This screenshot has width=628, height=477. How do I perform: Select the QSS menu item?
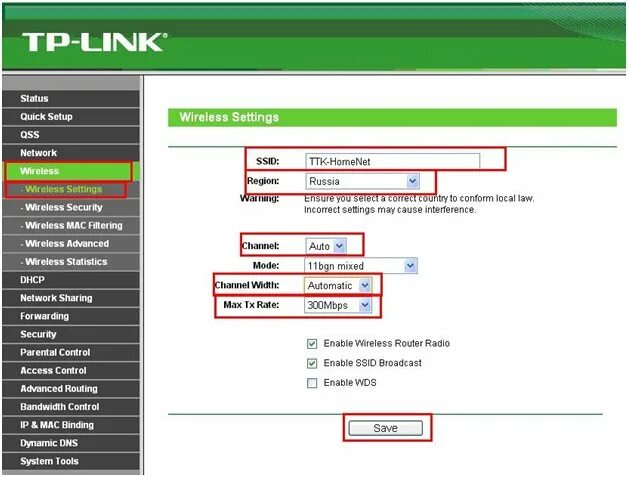(x=71, y=135)
